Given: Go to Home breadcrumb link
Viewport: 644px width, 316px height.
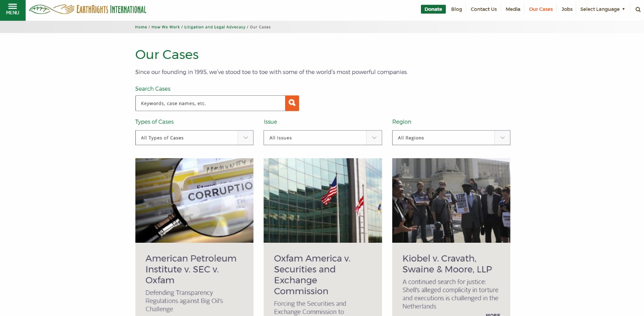Looking at the screenshot, I should pos(141,27).
